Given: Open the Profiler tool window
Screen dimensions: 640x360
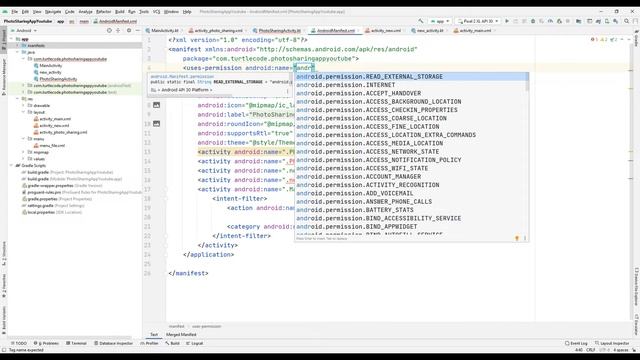Looking at the screenshot, I should click(x=149, y=343).
